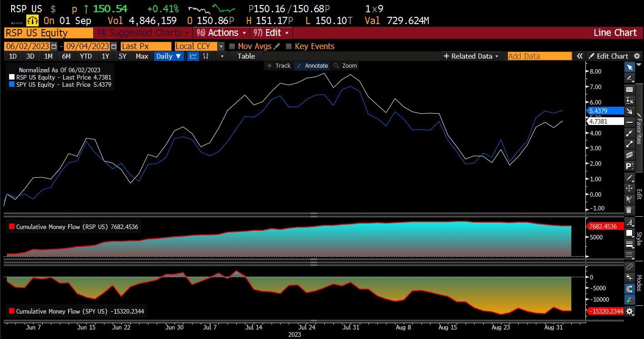Switch to the line chart type icon
The image size is (644, 339).
pyautogui.click(x=193, y=56)
